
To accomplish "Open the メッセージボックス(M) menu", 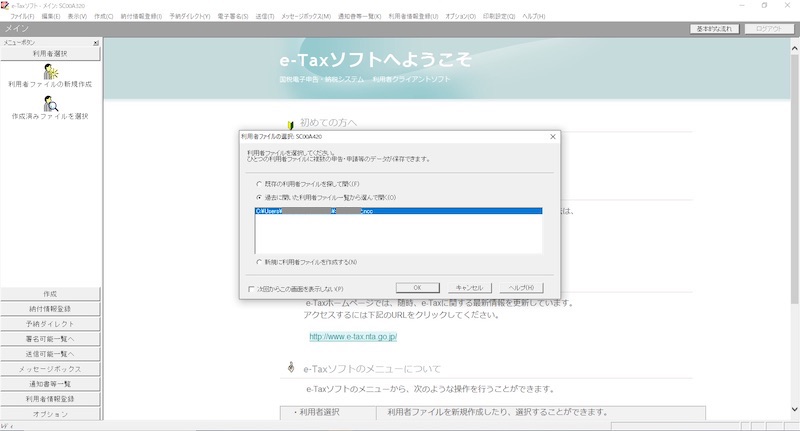I will point(306,16).
